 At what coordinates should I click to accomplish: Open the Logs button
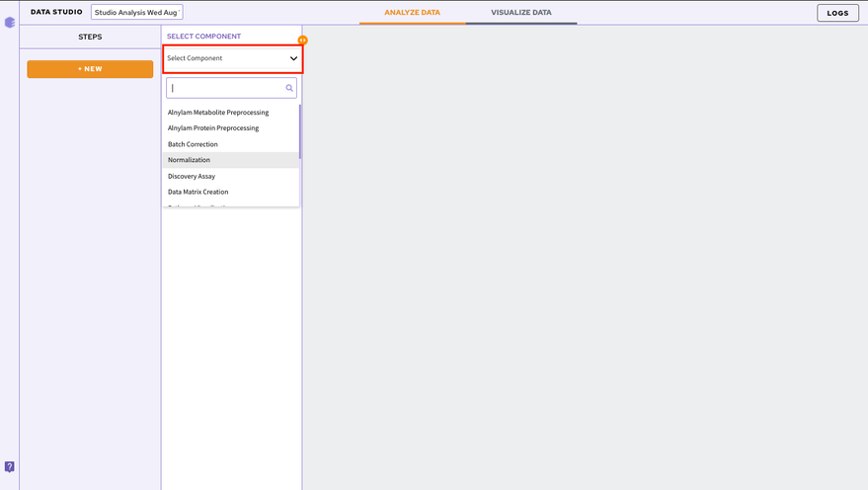837,13
